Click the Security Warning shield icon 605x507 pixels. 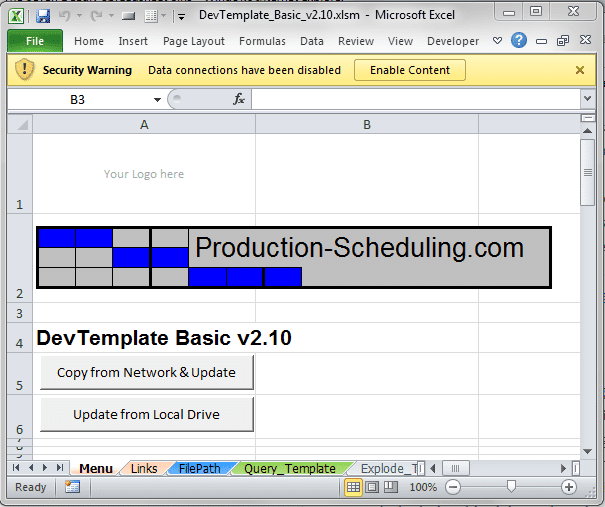point(25,69)
